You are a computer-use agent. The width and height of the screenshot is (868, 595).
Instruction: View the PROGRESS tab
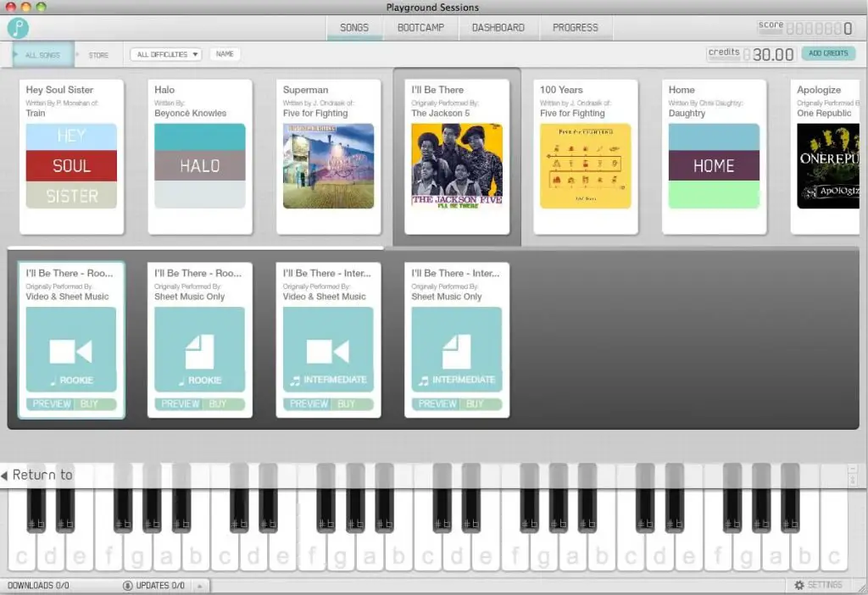576,28
